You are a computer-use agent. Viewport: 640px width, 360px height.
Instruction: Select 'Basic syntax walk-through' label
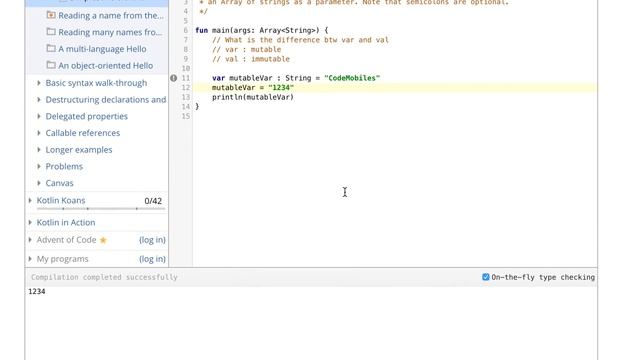coord(96,83)
